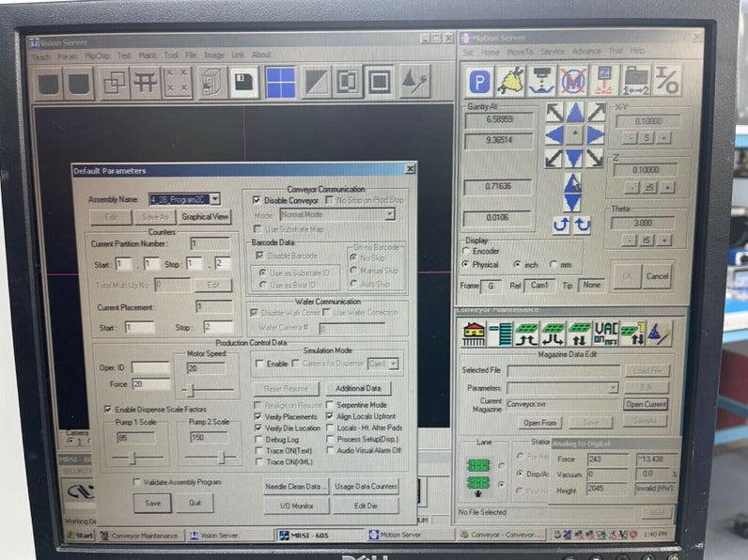Click the jog up arrow in Motion Server
Screen dimensions: 748x560
(574, 113)
